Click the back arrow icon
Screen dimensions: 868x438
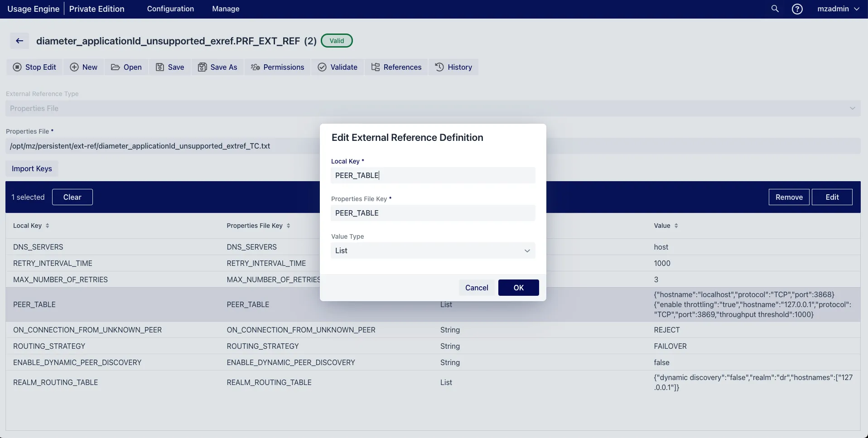click(x=19, y=41)
